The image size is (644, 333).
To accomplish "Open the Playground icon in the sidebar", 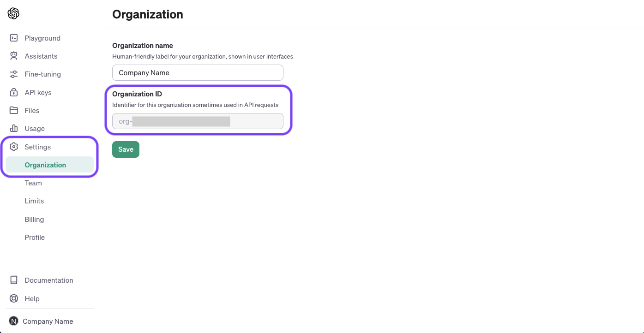I will tap(13, 38).
